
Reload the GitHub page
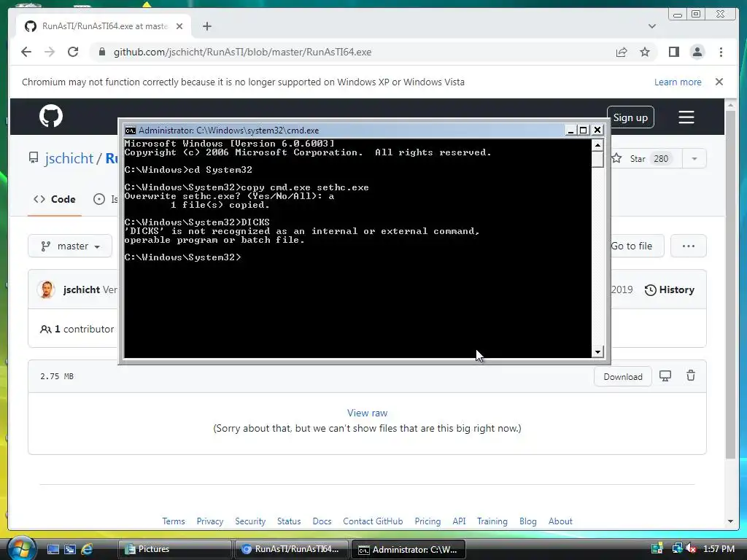73,52
